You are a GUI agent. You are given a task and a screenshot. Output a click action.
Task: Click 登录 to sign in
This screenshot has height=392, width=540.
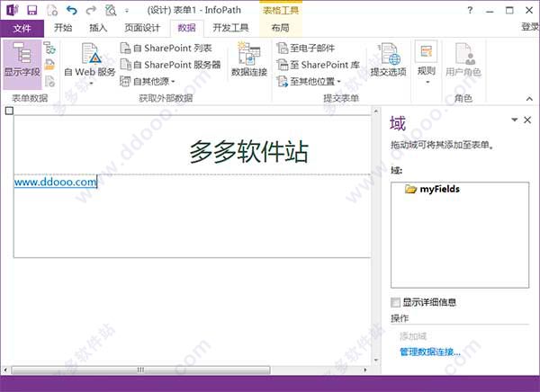pyautogui.click(x=530, y=27)
